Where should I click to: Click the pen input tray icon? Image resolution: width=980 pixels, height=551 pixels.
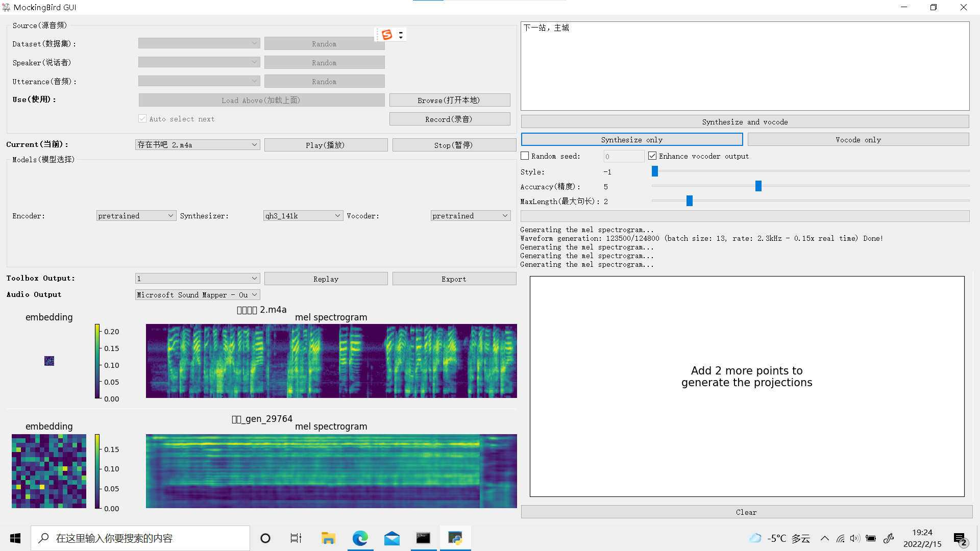pos(889,538)
